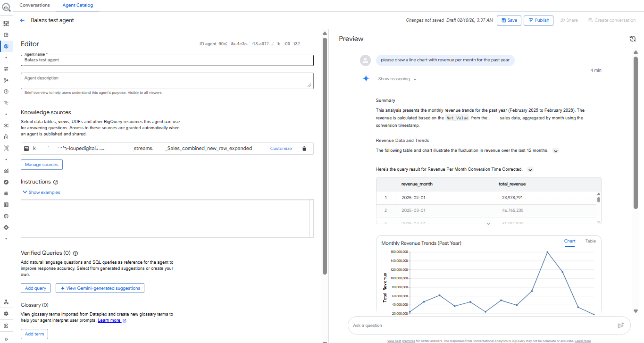Click the revenue_month column header

[417, 184]
